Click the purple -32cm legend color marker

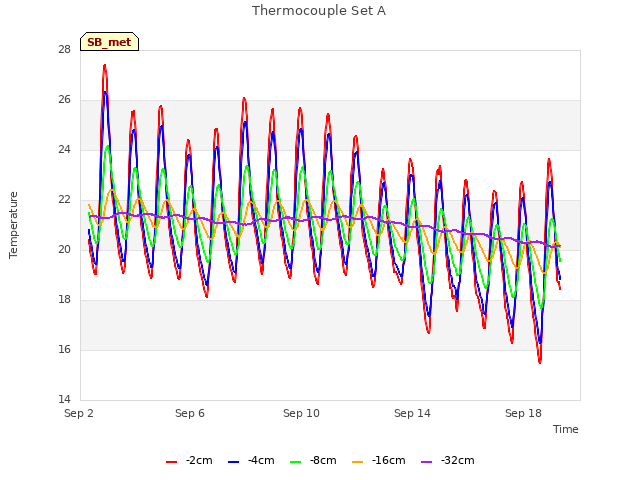tap(427, 462)
